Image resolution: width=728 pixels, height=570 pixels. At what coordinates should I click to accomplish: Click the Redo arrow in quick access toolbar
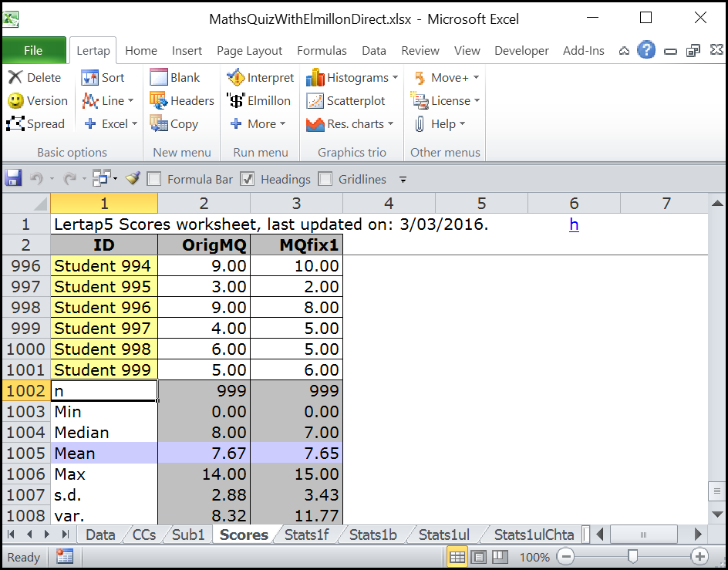69,178
